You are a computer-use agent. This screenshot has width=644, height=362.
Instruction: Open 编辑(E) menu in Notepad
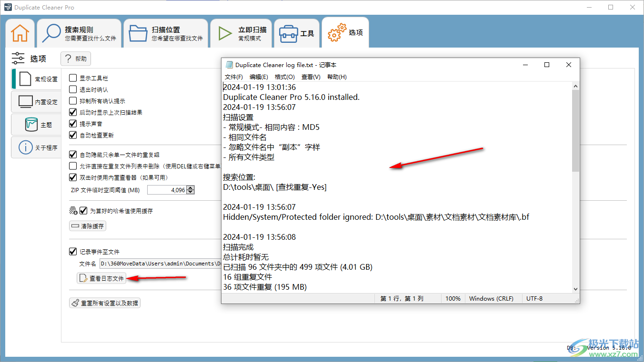(x=259, y=77)
